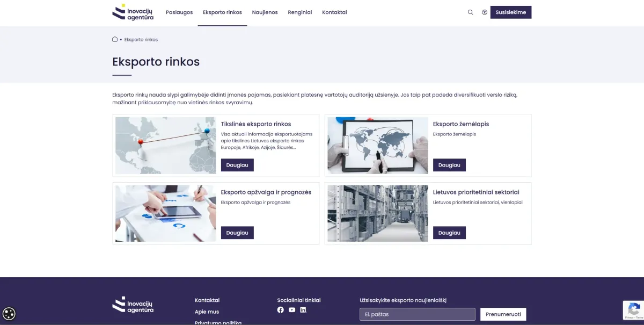Click the El. paštas email field

pos(417,314)
